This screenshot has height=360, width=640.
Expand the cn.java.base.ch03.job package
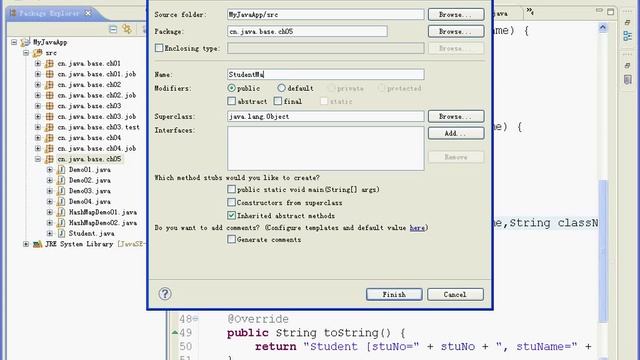pos(38,116)
